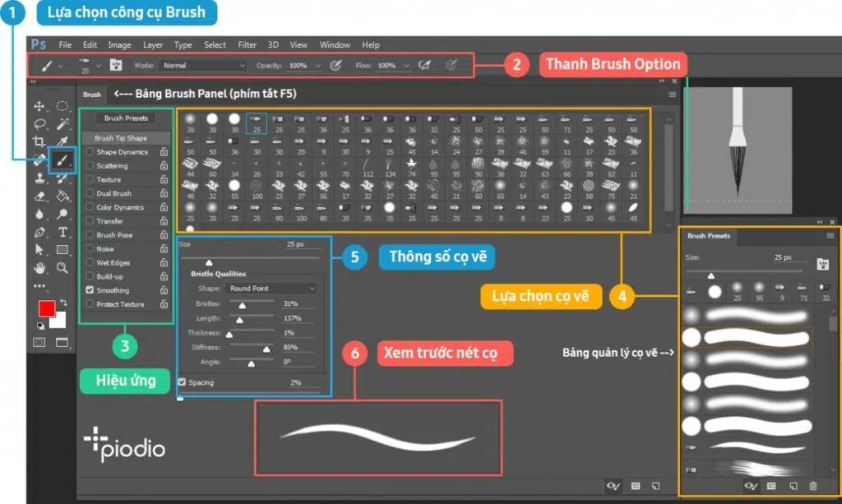Click the Brush Presets button
Screen dimensions: 842x504
point(126,118)
